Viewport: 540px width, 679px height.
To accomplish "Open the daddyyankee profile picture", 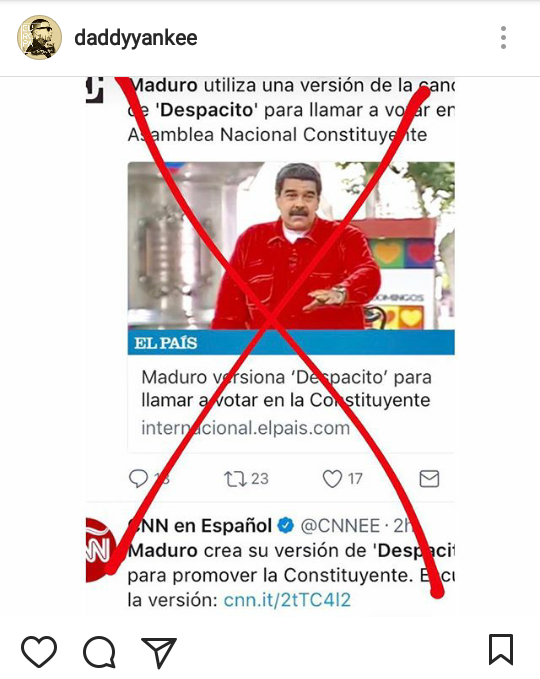I will [x=39, y=37].
